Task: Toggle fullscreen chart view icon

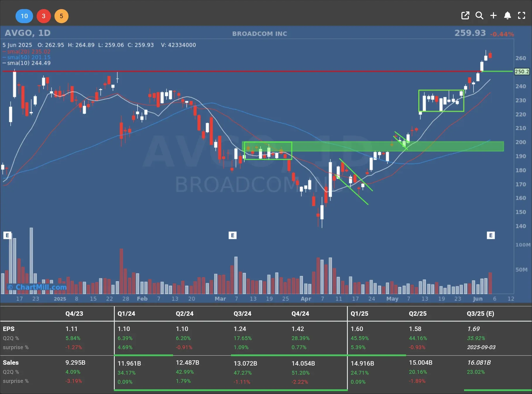Action: 521,16
